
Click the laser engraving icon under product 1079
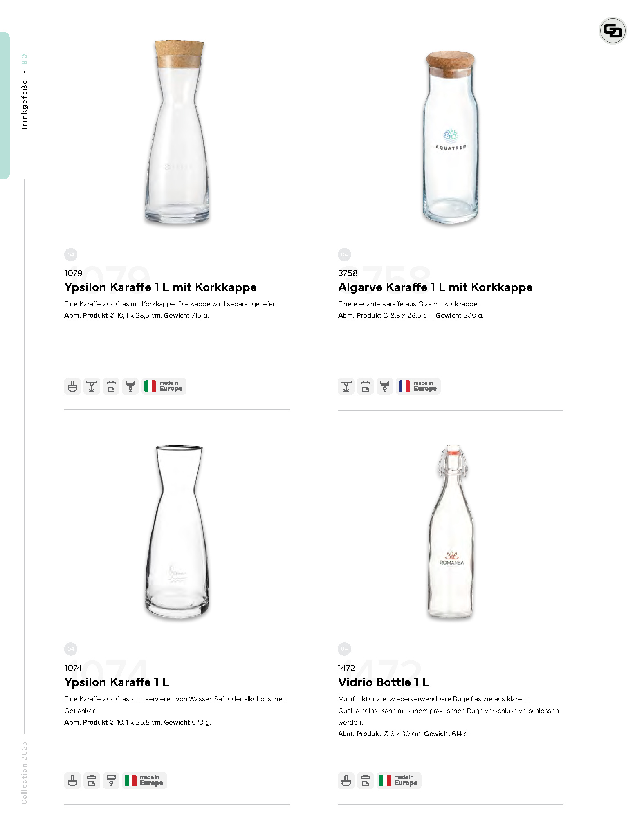click(92, 386)
